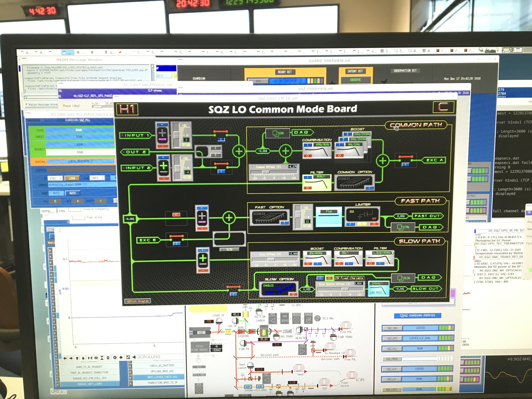Click the Input 2 gain value field showing -4
The height and width of the screenshot is (399, 532).
pyautogui.click(x=187, y=172)
